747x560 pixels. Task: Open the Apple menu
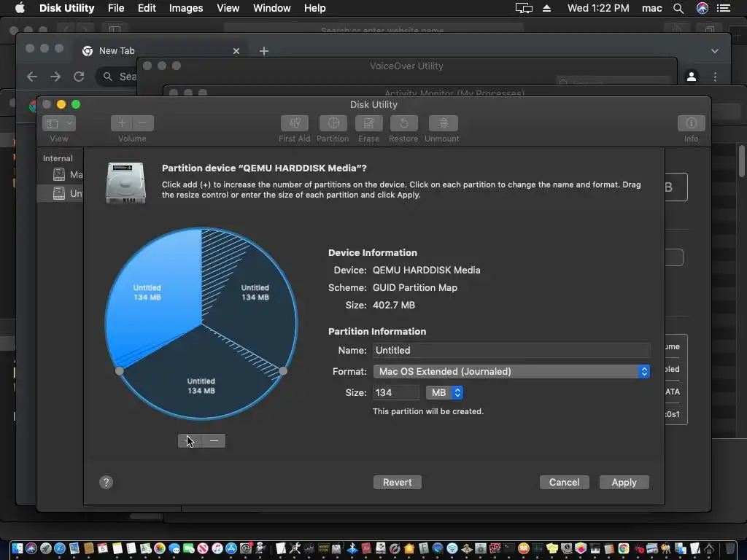pyautogui.click(x=20, y=8)
